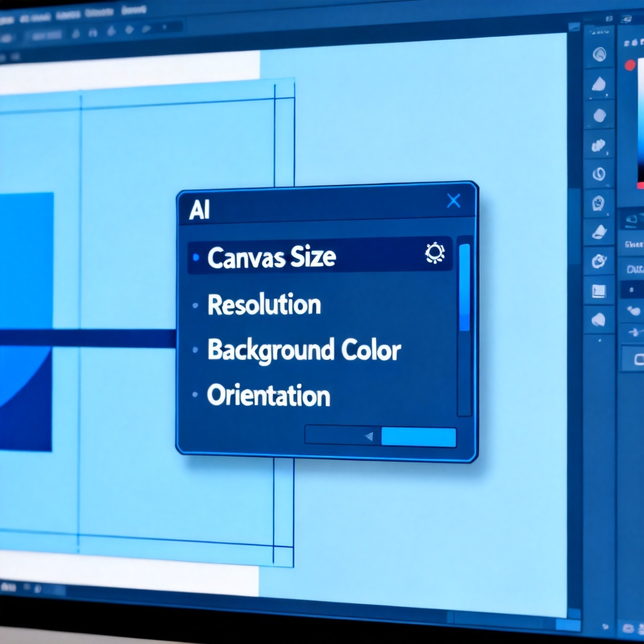Choose the Orientation entry
This screenshot has height=644, width=644.
(x=269, y=396)
